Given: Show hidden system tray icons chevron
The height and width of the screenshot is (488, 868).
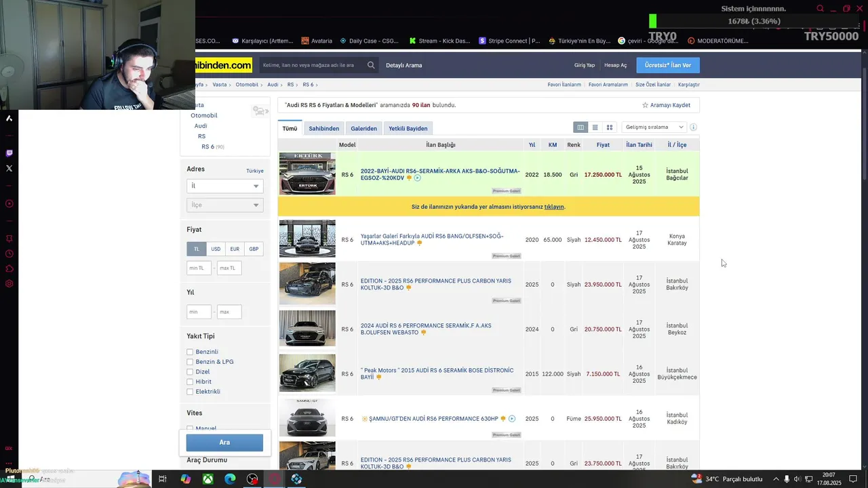Looking at the screenshot, I should [x=775, y=479].
